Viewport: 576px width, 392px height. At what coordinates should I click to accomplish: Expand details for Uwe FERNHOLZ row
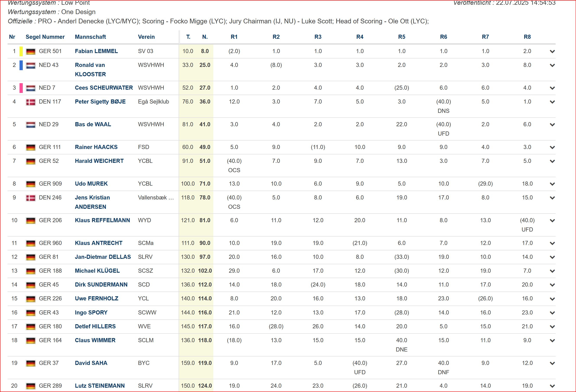(x=552, y=299)
